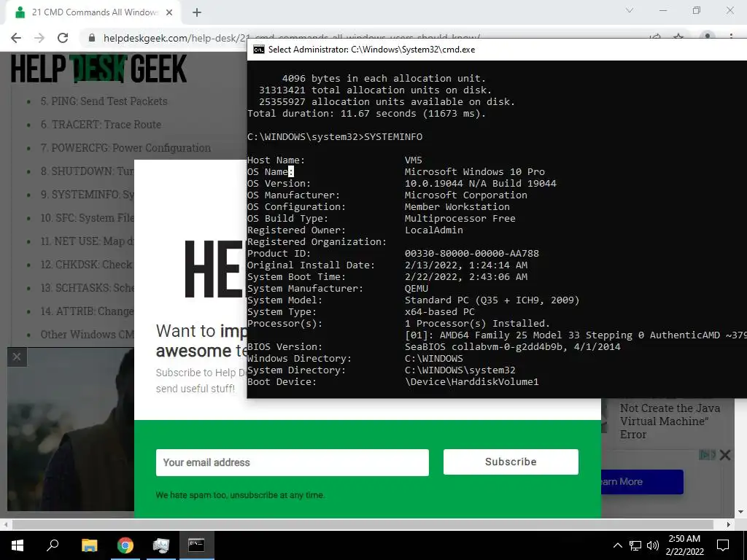
Task: Open the '7. POWERCFG: Power Configuration' link
Action: click(x=125, y=147)
